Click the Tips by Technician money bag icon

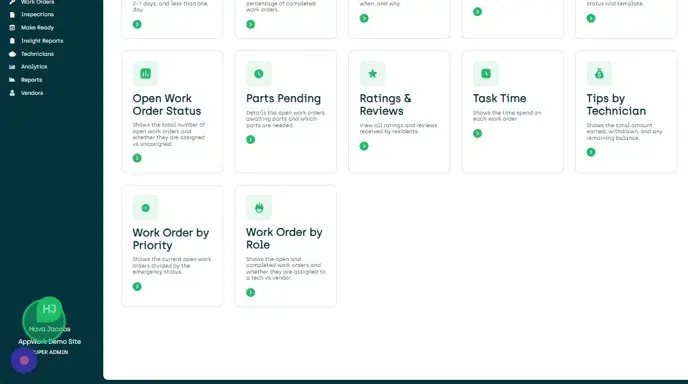coord(599,74)
